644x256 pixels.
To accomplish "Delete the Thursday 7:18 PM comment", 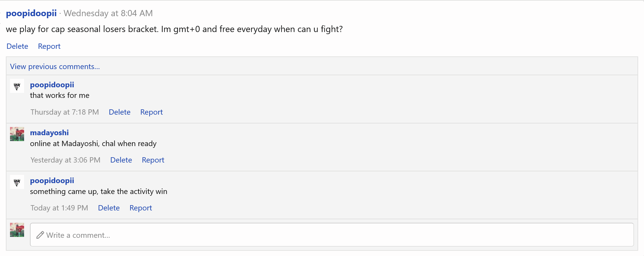I will pos(120,112).
